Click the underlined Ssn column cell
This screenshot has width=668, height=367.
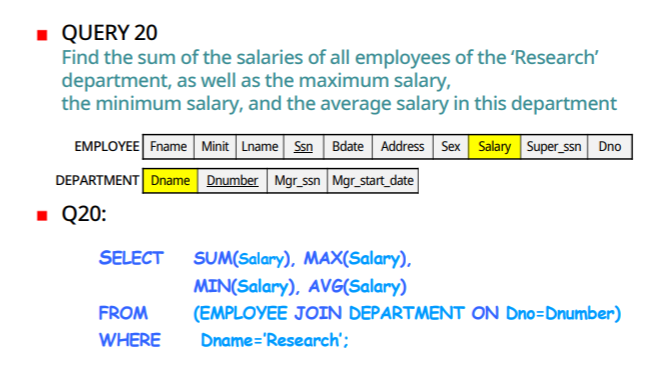click(303, 147)
